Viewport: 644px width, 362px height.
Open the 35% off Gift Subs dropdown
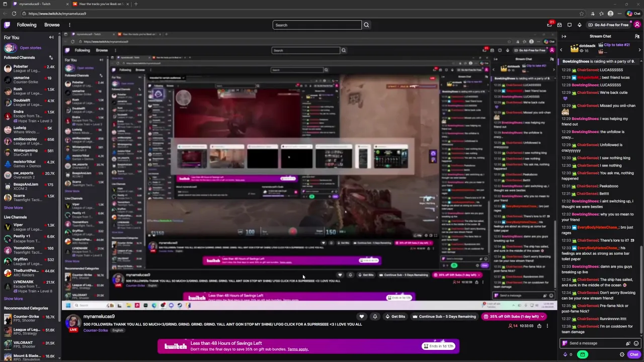coord(514,317)
